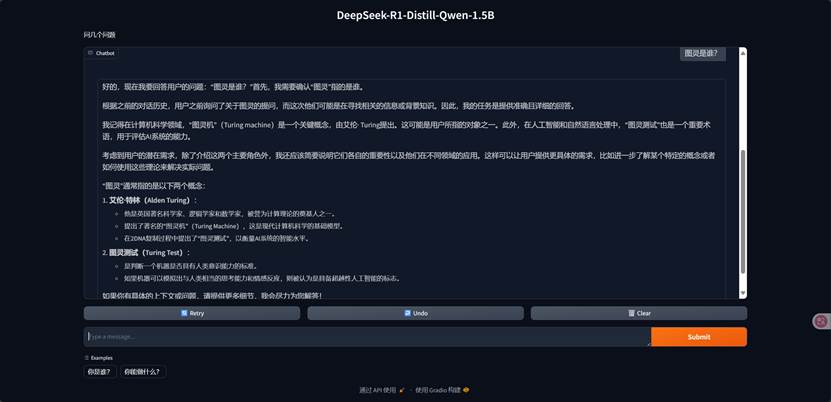
Task: Click the rocket icon beside API link
Action: [402, 390]
